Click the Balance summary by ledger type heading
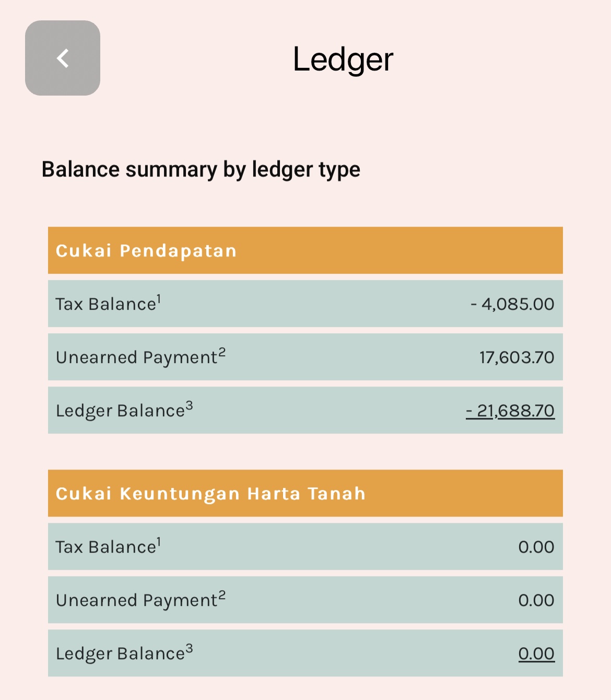611x700 pixels. click(x=201, y=170)
